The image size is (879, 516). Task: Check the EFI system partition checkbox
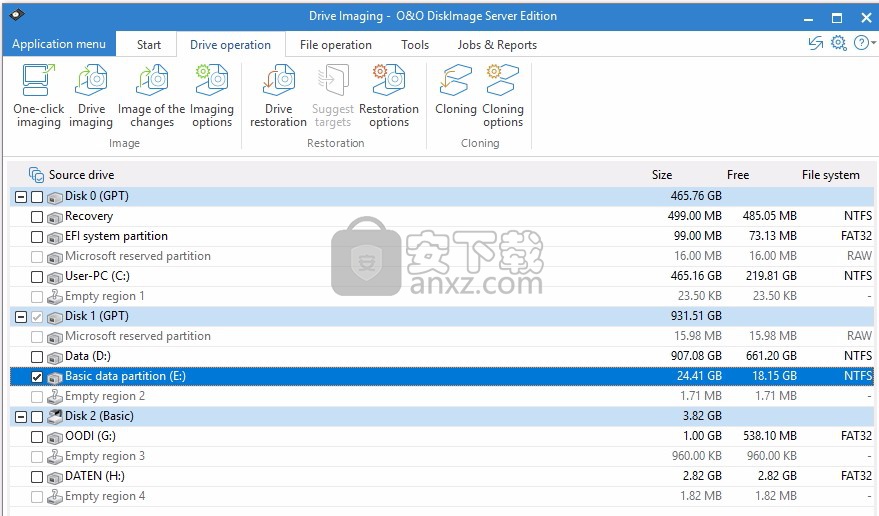(x=37, y=237)
